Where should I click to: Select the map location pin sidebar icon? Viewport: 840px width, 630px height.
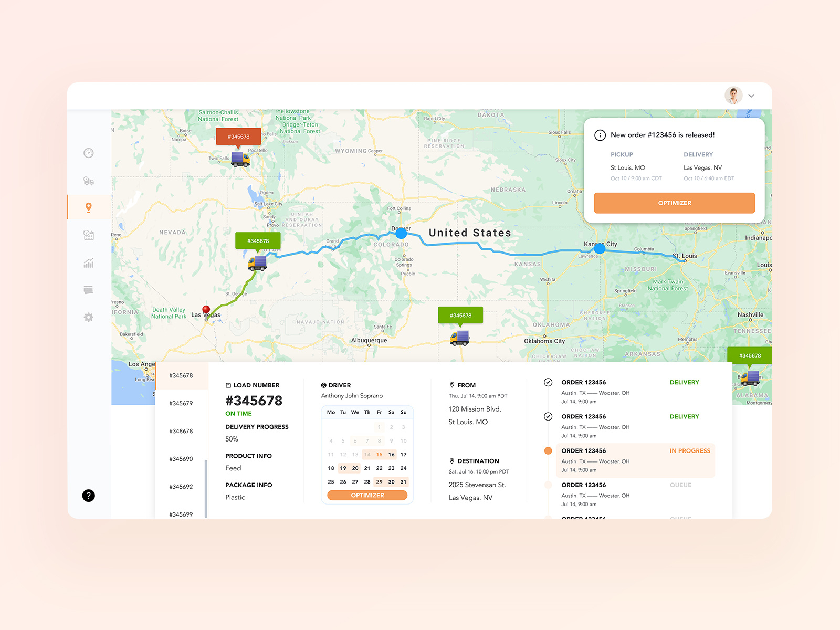[x=89, y=207]
